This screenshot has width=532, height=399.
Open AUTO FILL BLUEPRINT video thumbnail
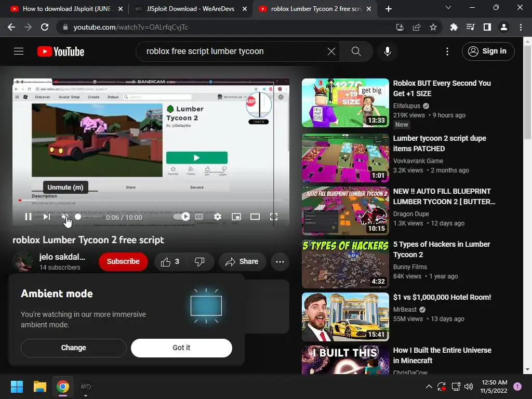tap(345, 211)
